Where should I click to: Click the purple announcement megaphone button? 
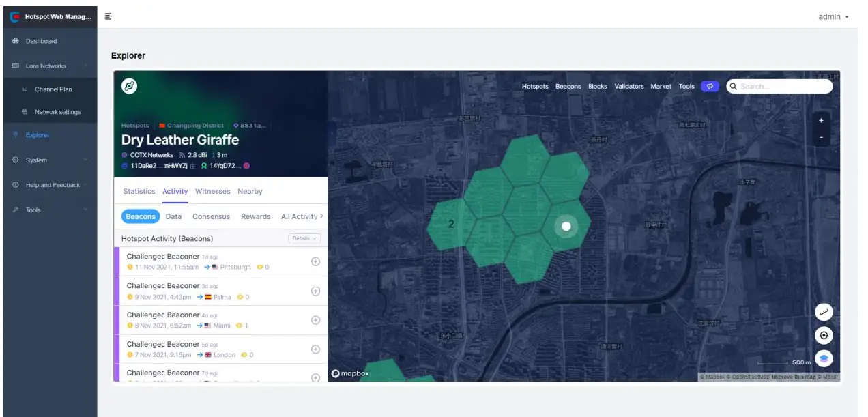coord(710,86)
